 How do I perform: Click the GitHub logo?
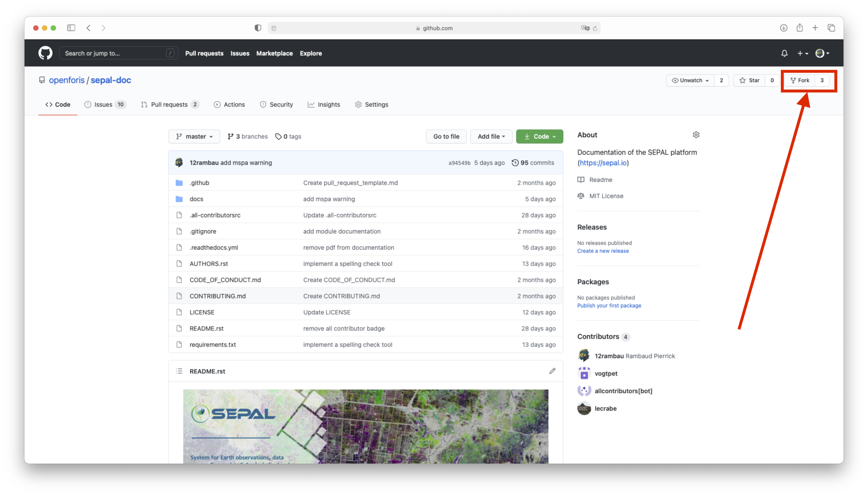point(45,53)
